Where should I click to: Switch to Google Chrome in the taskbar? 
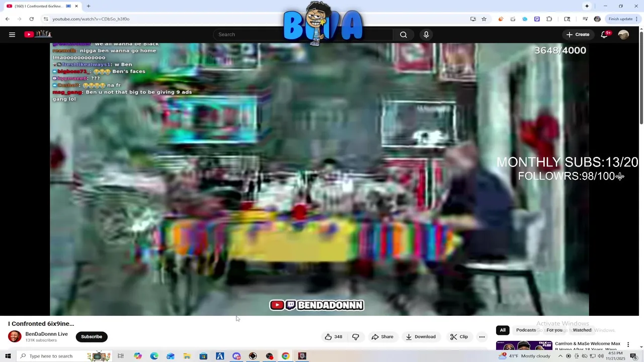click(285, 356)
